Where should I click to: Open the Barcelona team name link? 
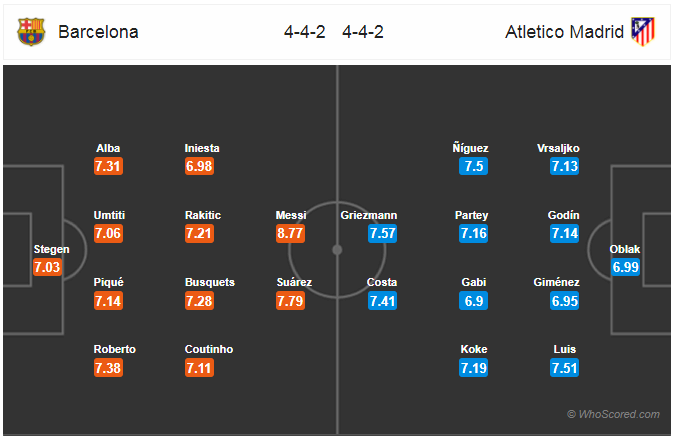pyautogui.click(x=98, y=32)
